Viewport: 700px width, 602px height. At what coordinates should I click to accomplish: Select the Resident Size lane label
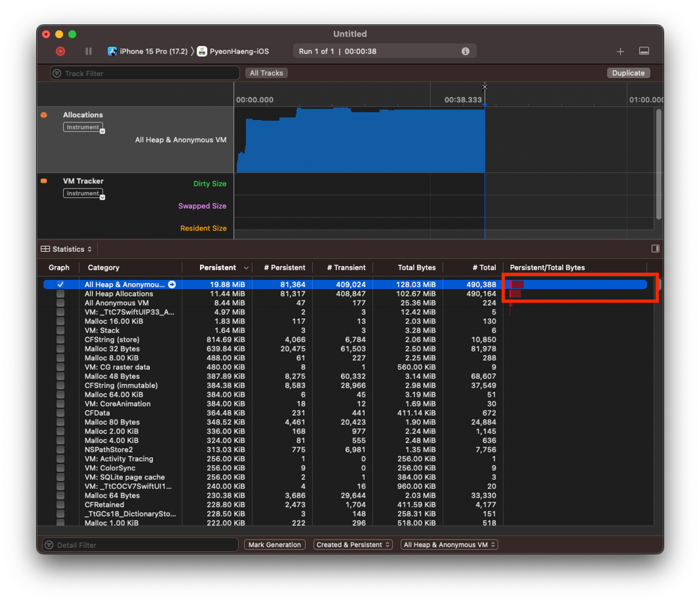point(203,228)
